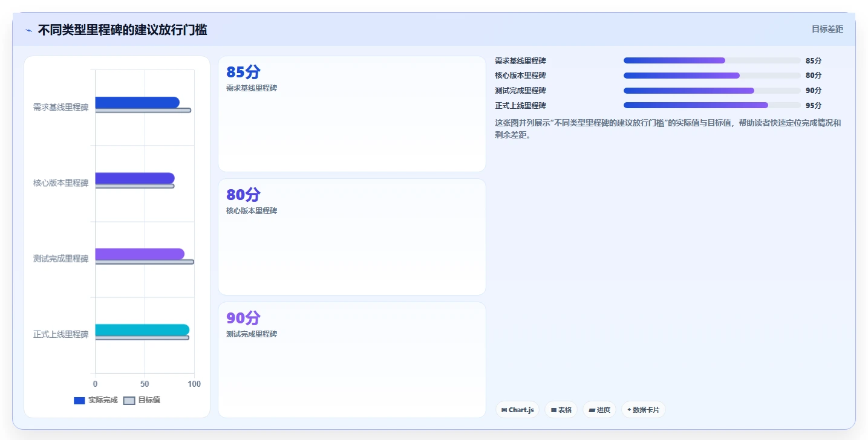Click the 测试完成里程碑 chart axis label

60,259
